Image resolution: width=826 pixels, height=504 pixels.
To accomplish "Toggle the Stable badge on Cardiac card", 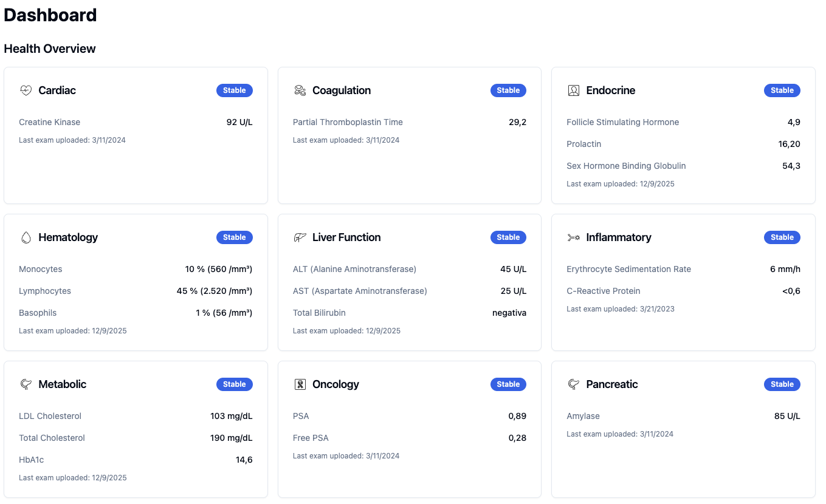I will (235, 90).
